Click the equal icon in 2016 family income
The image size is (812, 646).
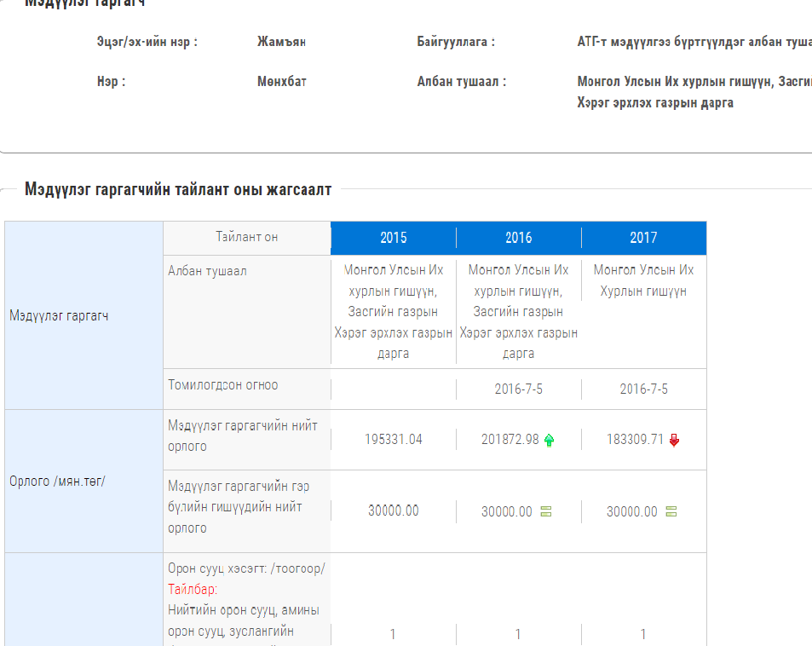coord(546,512)
